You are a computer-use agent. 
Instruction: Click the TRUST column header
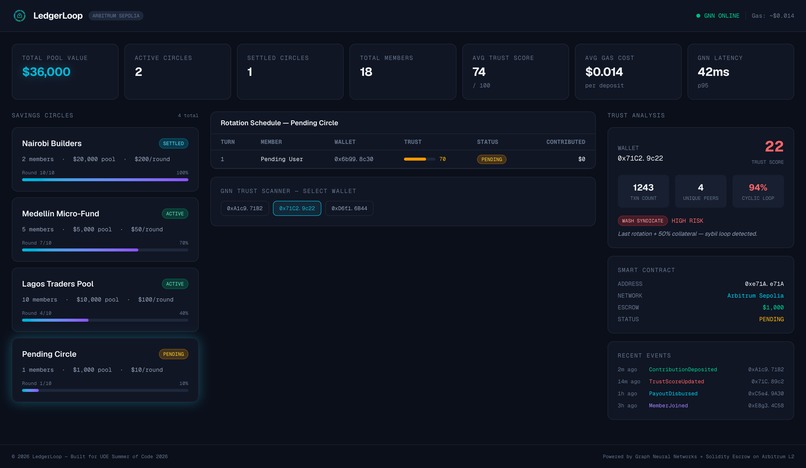(413, 142)
